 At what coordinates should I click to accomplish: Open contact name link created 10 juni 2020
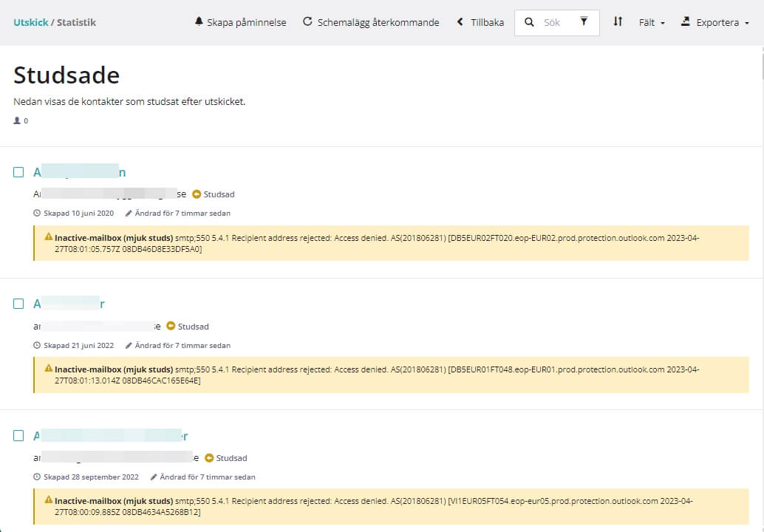click(79, 172)
